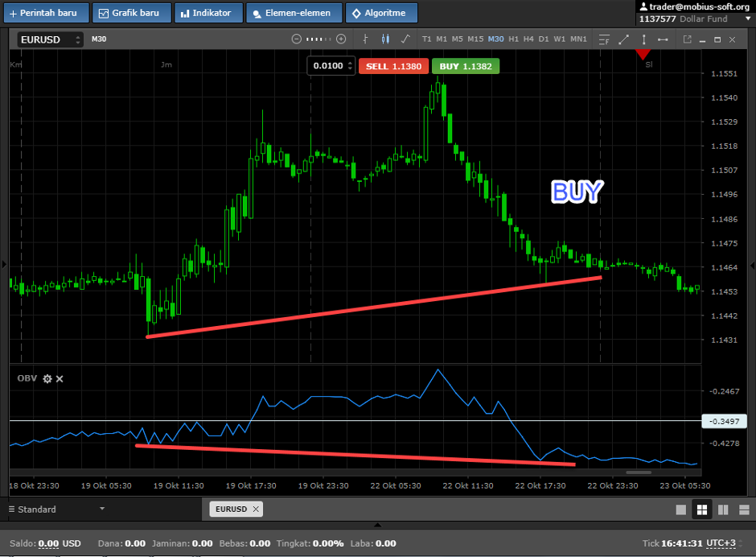The height and width of the screenshot is (557, 756).
Task: Select the vertical split layout
Action: pyautogui.click(x=722, y=510)
